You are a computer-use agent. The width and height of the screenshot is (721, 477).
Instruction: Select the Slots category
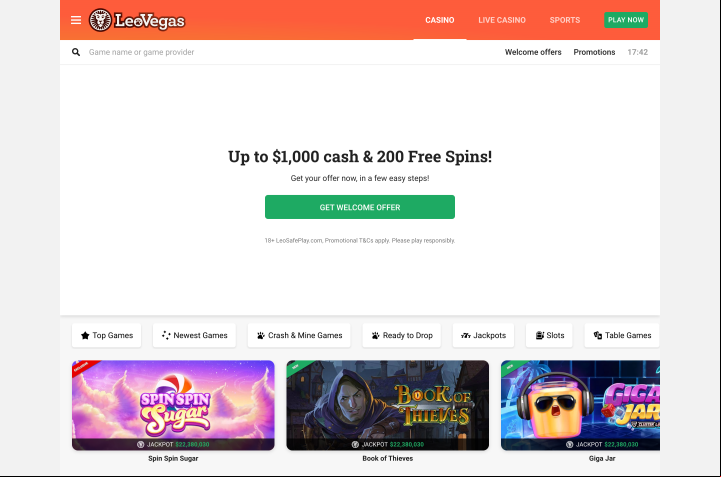coord(549,335)
